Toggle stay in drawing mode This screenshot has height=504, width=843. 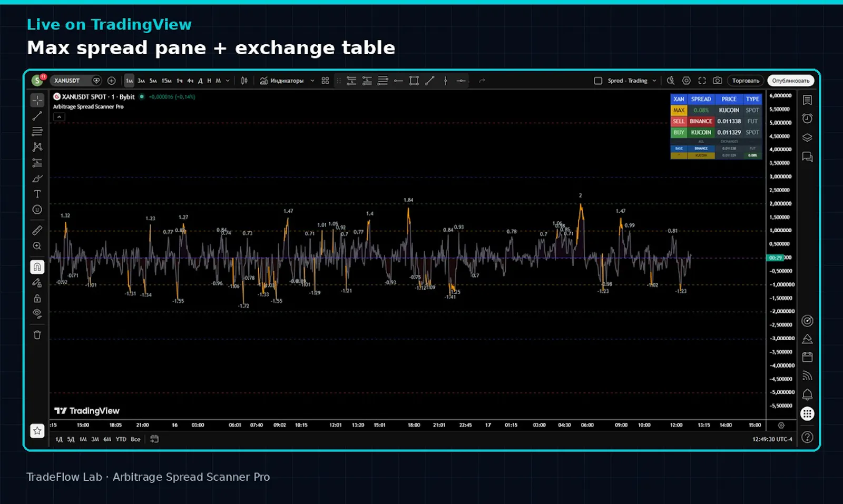click(x=37, y=283)
